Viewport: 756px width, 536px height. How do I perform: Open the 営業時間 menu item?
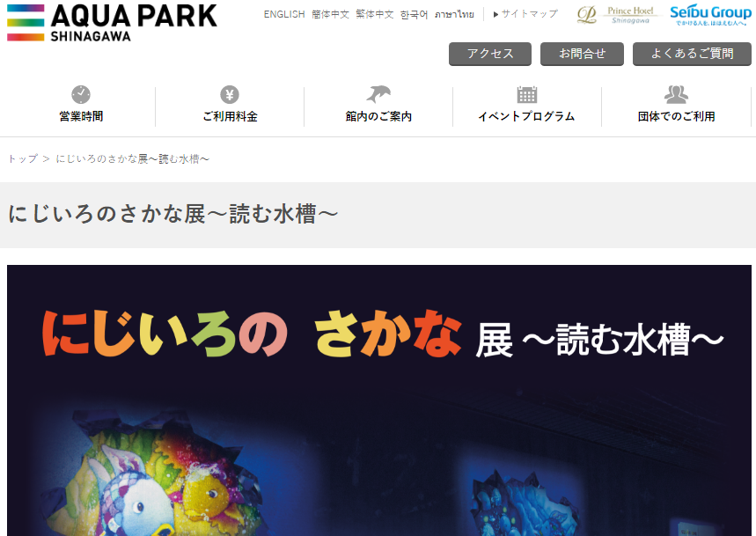(x=81, y=117)
